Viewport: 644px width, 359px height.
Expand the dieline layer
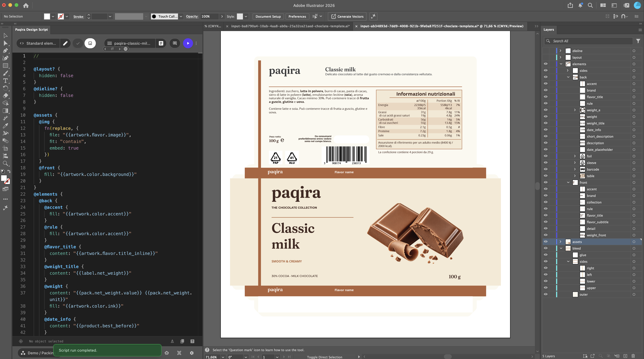point(560,51)
